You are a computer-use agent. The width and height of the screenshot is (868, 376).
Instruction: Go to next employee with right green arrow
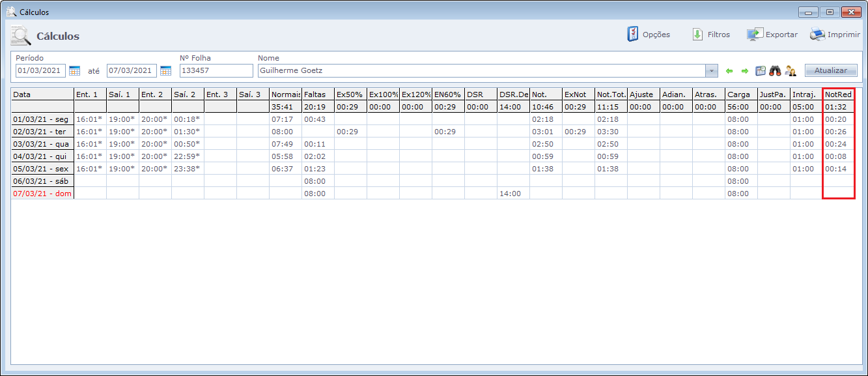[x=744, y=70]
